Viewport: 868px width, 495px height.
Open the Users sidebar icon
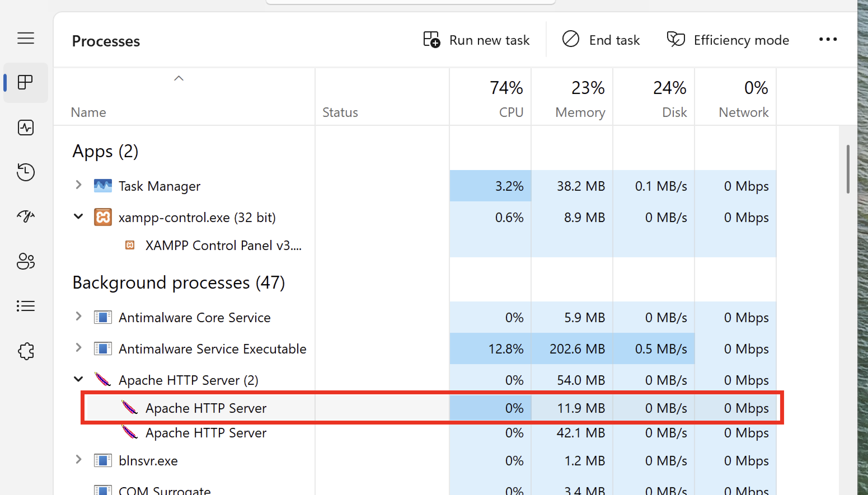pos(25,261)
